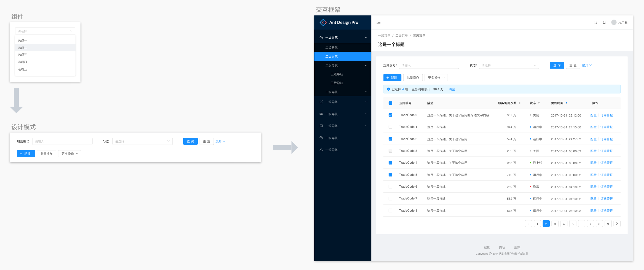Screen dimensions: 644x270
Task: Go to pagination page 3
Action: point(555,224)
